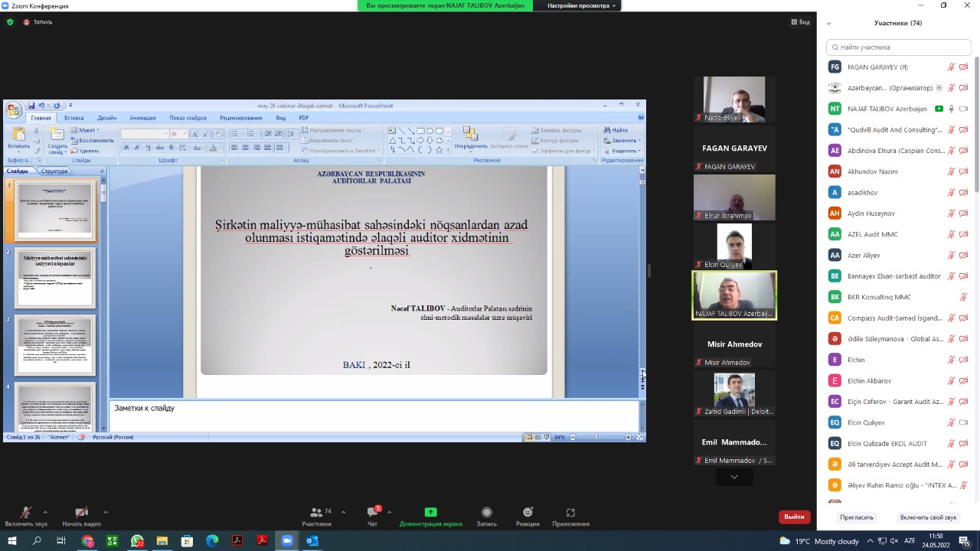Viewport: 980px width, 551px height.
Task: Click the Participants (Участники) toolbar icon
Action: 315,513
